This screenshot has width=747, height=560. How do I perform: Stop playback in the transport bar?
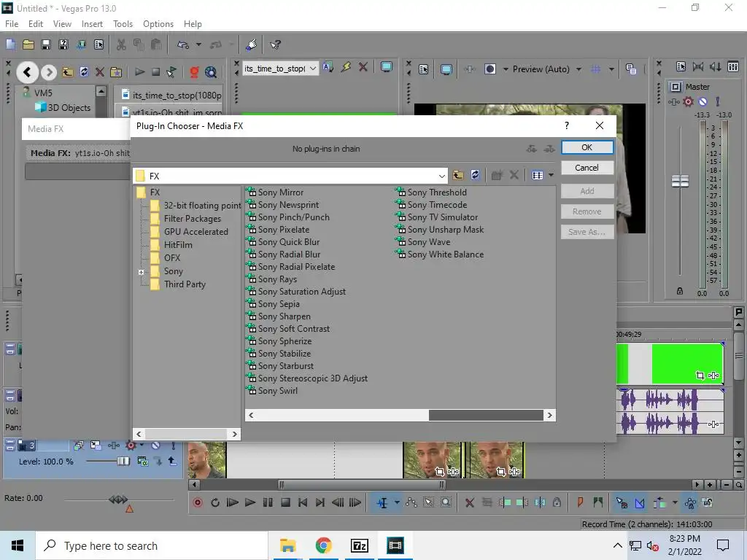click(285, 502)
